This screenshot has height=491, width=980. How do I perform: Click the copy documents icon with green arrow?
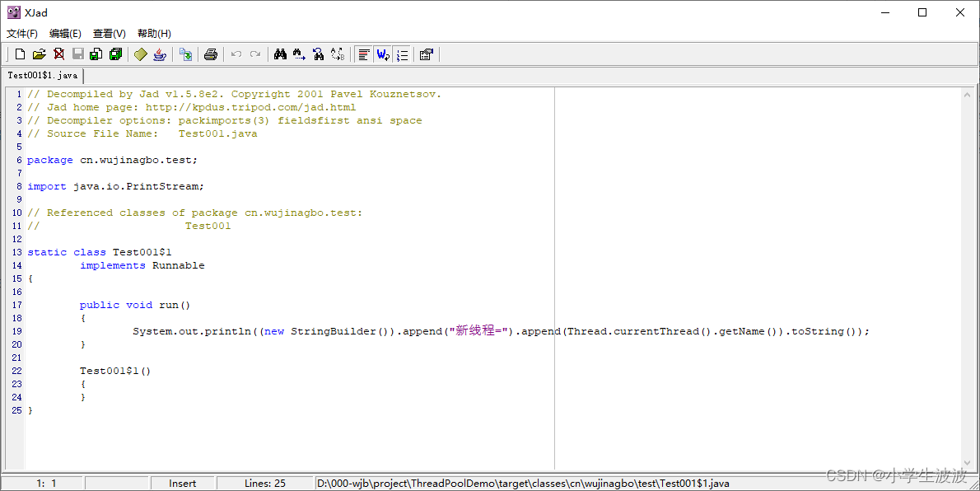pos(185,54)
